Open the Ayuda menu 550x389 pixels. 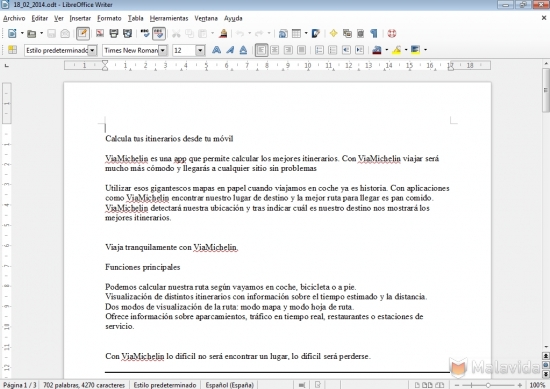pyautogui.click(x=233, y=18)
